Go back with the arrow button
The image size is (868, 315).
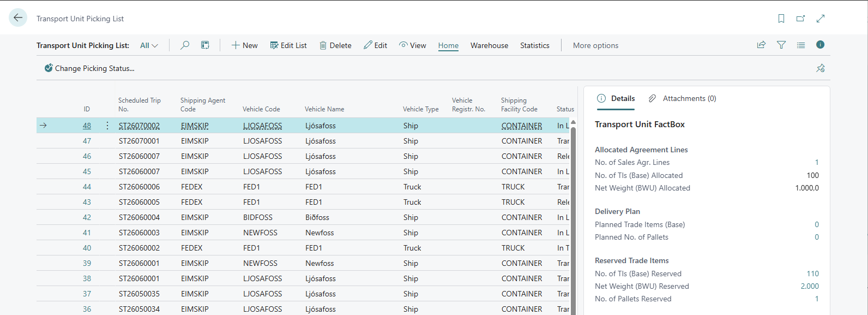[18, 18]
